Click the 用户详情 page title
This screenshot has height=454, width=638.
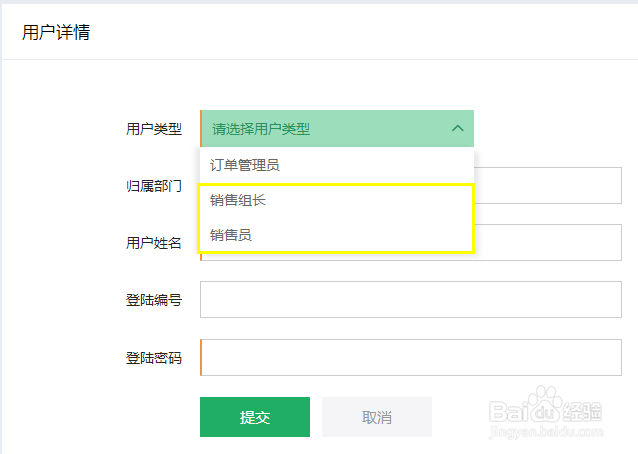[x=56, y=32]
